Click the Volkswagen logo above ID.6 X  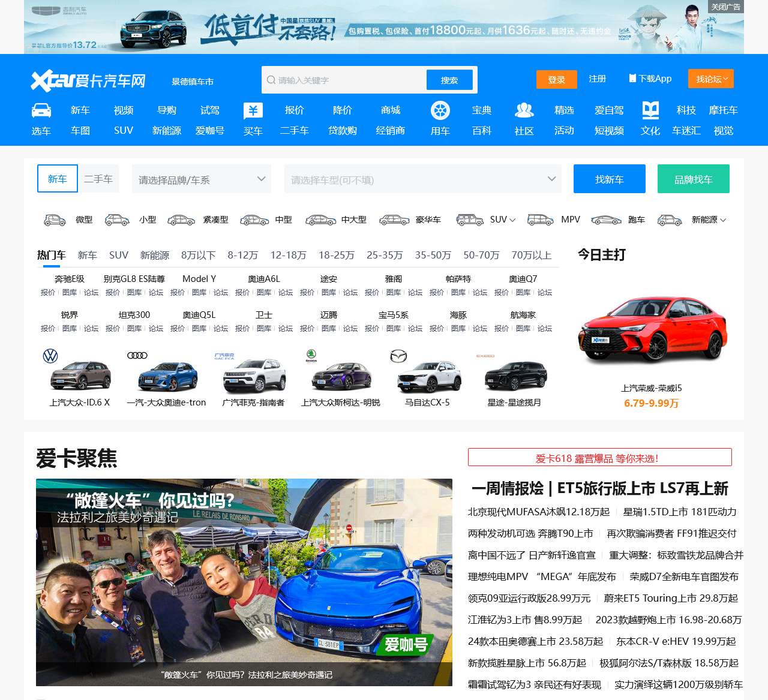pyautogui.click(x=50, y=356)
